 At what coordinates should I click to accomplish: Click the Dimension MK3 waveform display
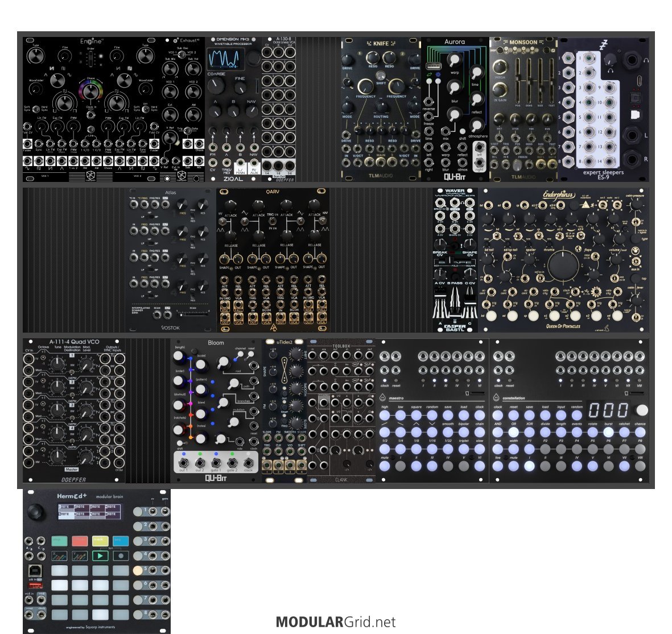225,59
